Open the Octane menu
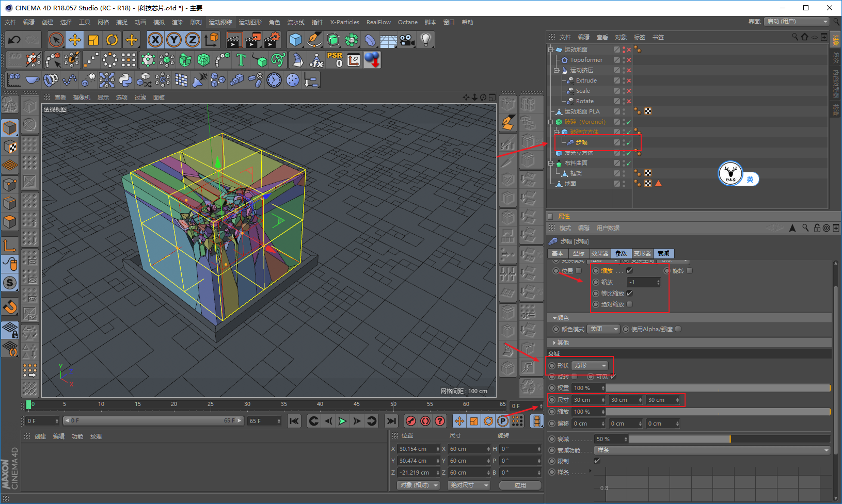 (407, 22)
